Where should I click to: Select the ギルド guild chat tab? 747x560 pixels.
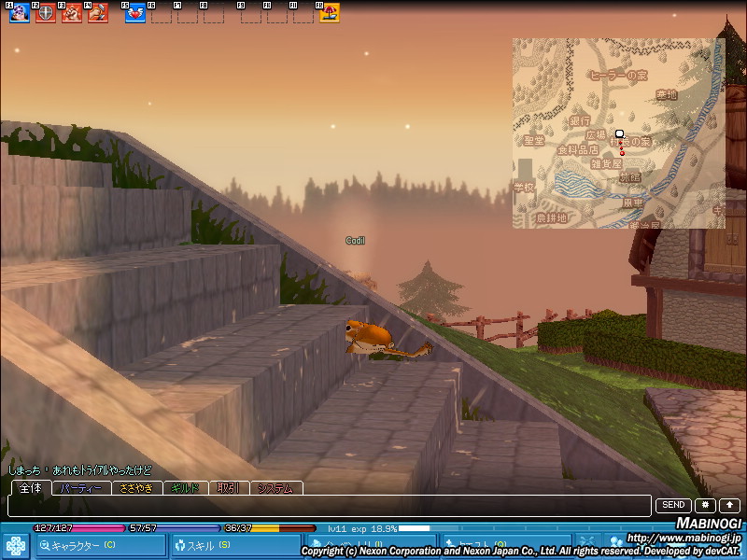186,487
